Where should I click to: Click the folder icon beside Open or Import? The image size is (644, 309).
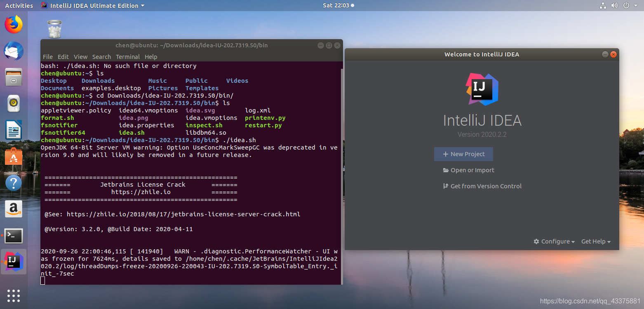tap(447, 170)
